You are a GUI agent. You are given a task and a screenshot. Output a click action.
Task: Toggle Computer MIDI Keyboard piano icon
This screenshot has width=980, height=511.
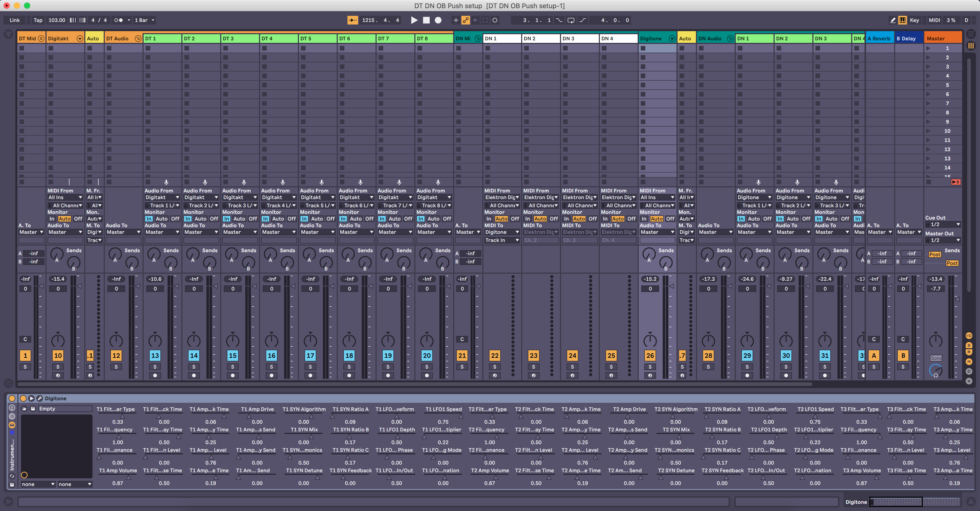click(902, 20)
